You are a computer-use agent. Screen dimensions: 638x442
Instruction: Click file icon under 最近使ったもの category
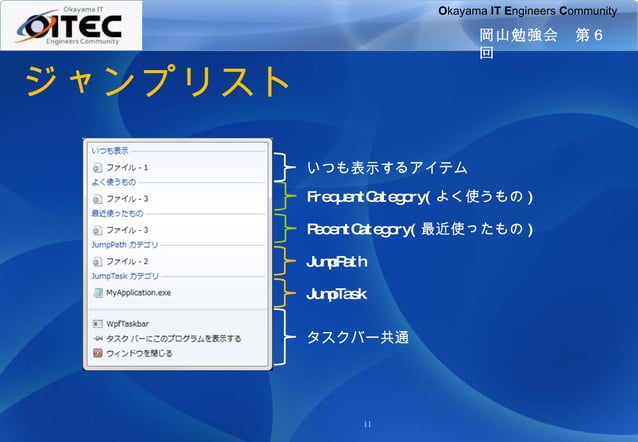(97, 230)
